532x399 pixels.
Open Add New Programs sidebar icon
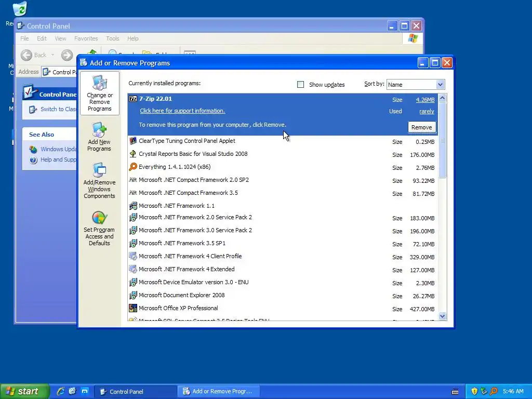pyautogui.click(x=99, y=137)
